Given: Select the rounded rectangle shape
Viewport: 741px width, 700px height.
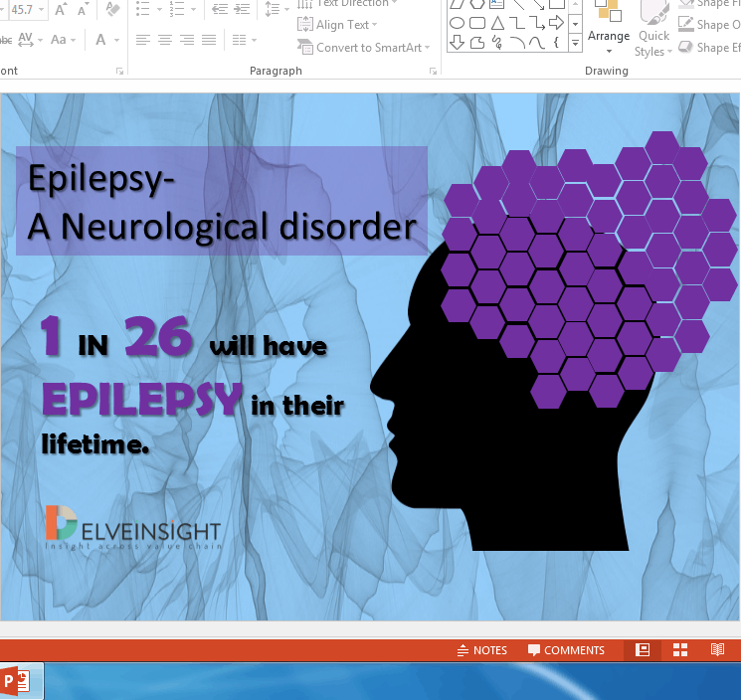Looking at the screenshot, I should (476, 23).
